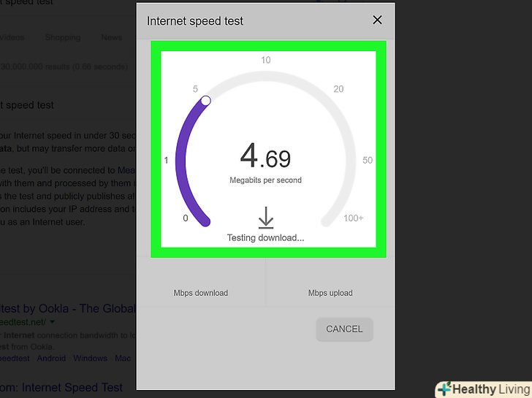Image resolution: width=532 pixels, height=398 pixels.
Task: Click the Internet Speed Test result link
Action: [x=61, y=388]
